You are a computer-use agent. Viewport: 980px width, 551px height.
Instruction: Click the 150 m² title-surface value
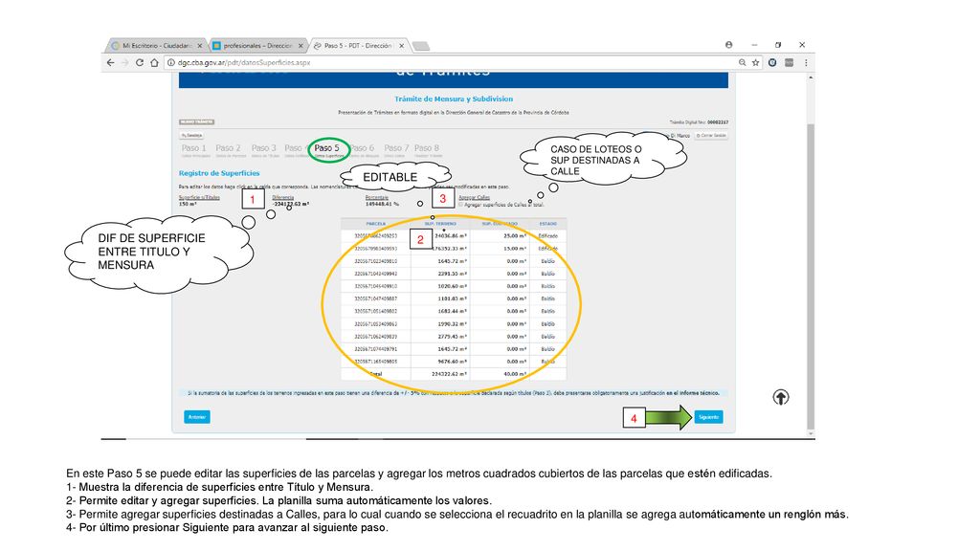pyautogui.click(x=188, y=204)
